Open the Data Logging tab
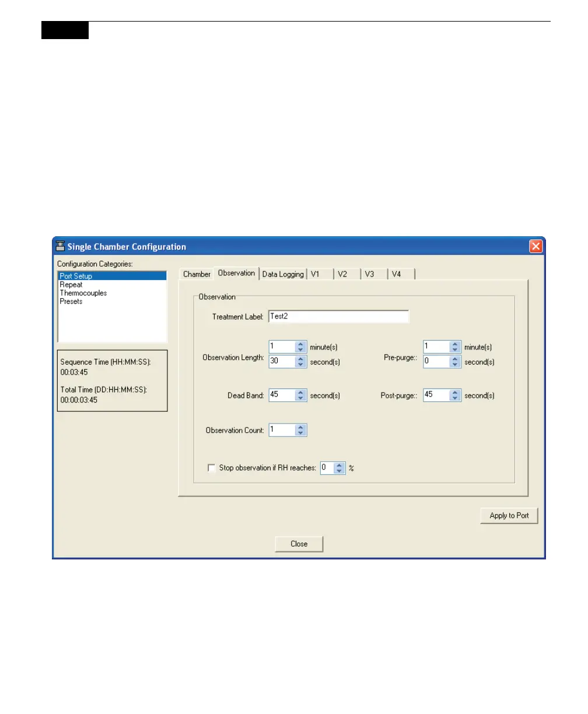Image resolution: width=588 pixels, height=714 pixels. tap(283, 274)
